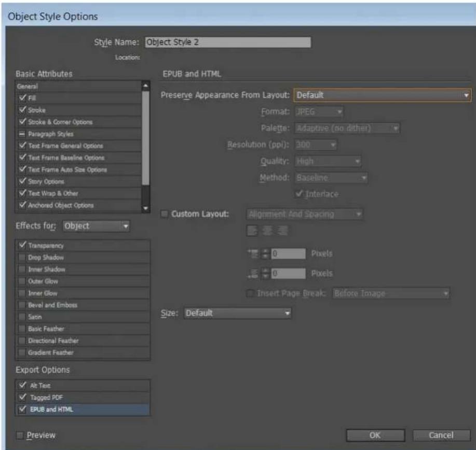
Task: Select Inner Glow effect row
Action: (83, 293)
